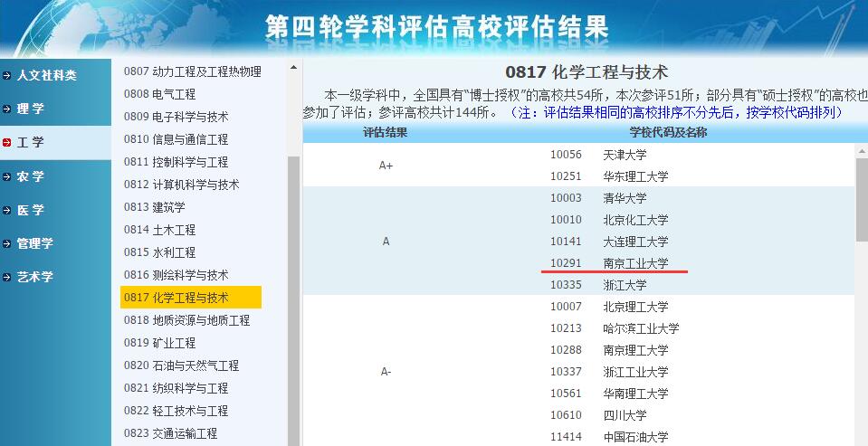This screenshot has width=868, height=446.
Task: Open the 人文社科类 category
Action: (46, 75)
